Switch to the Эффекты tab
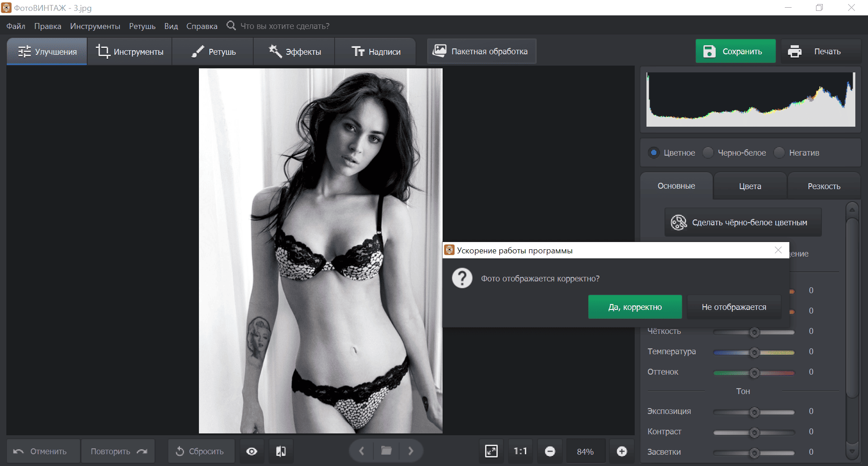Image resolution: width=868 pixels, height=466 pixels. (x=294, y=52)
